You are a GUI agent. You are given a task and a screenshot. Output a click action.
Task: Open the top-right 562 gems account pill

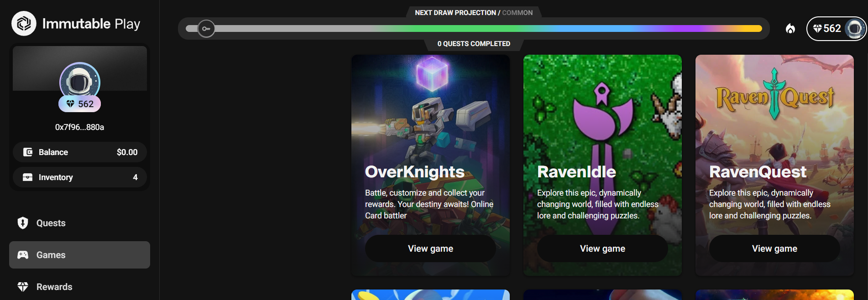(837, 29)
